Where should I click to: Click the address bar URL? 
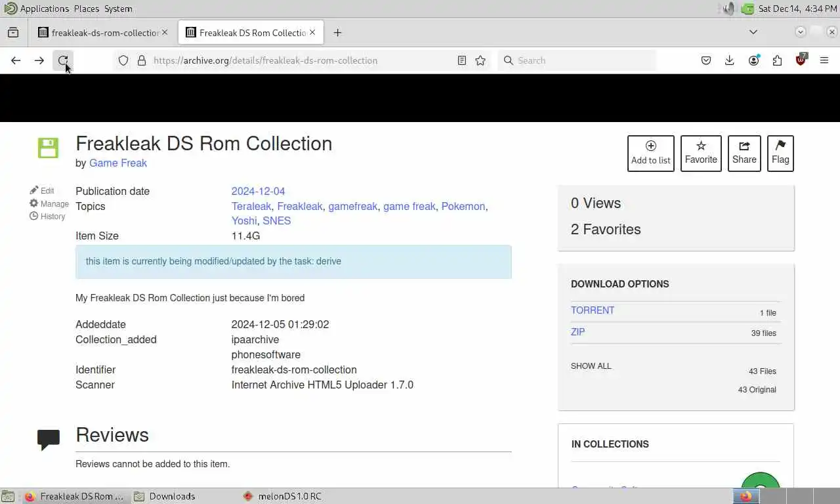[265, 60]
